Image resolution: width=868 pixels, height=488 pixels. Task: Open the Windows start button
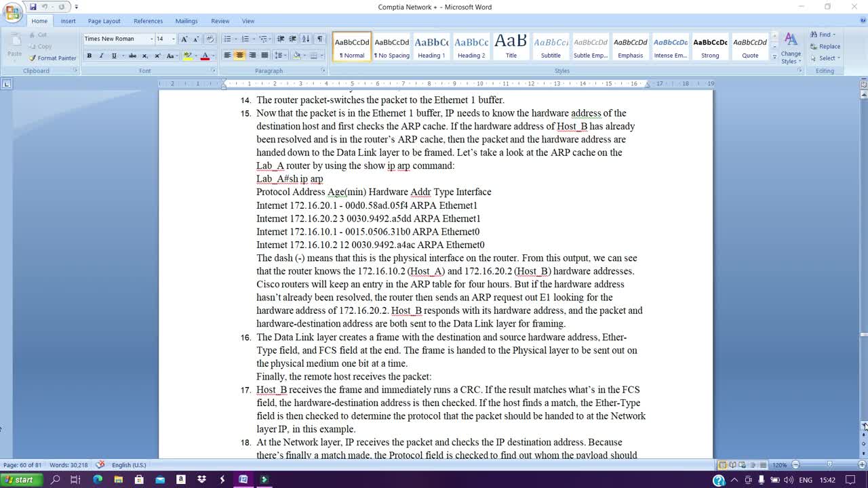[20, 480]
